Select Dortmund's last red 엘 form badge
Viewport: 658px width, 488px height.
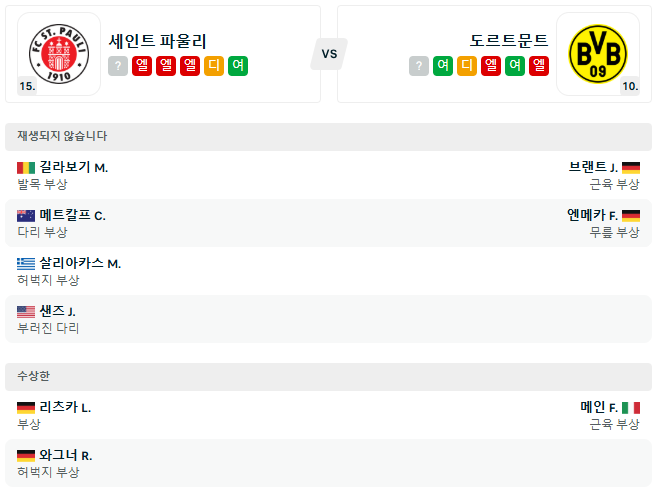[539, 66]
